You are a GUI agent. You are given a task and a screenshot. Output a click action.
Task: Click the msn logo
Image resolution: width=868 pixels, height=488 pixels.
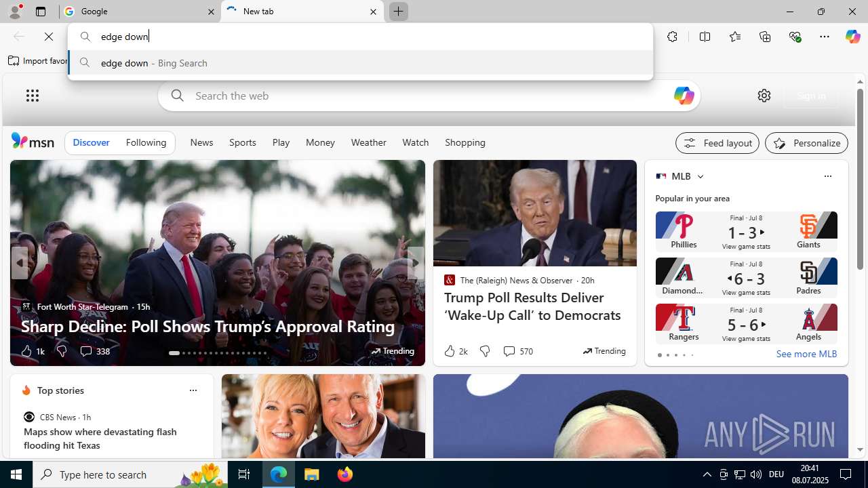click(x=33, y=141)
